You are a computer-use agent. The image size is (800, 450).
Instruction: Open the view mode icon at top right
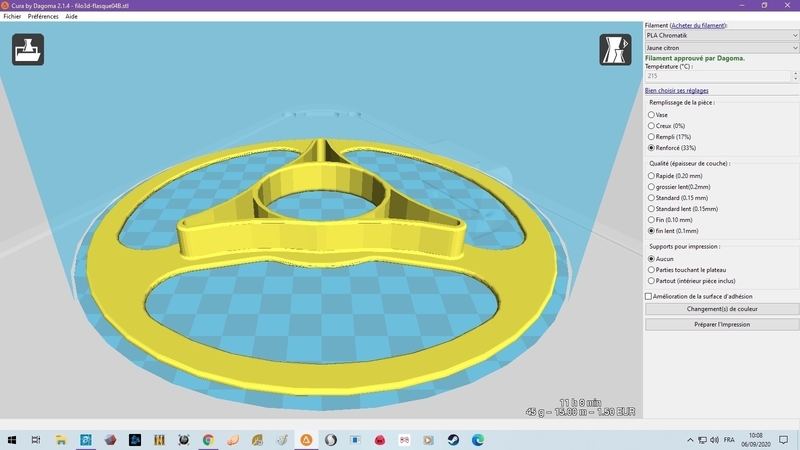click(x=615, y=49)
